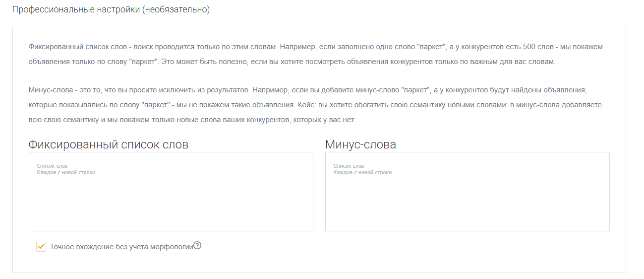
Task: Click 'Список слов' placeholder in the left field
Action: pos(52,166)
